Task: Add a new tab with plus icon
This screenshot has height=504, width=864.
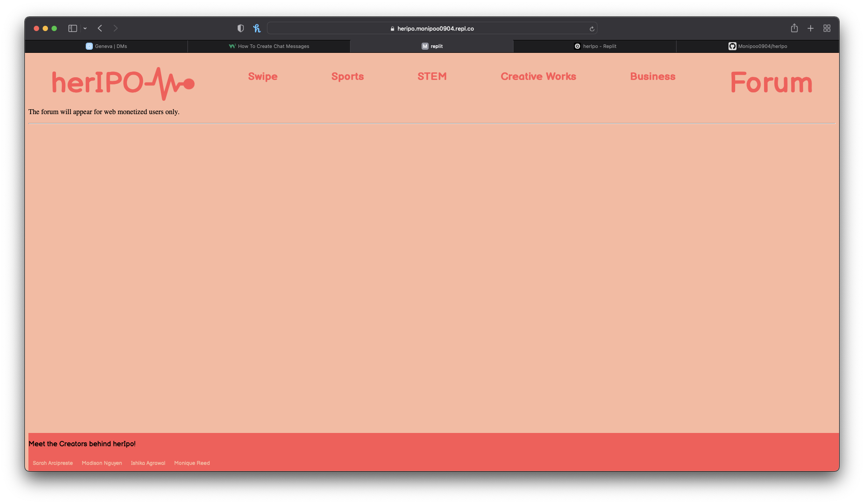Action: tap(810, 28)
